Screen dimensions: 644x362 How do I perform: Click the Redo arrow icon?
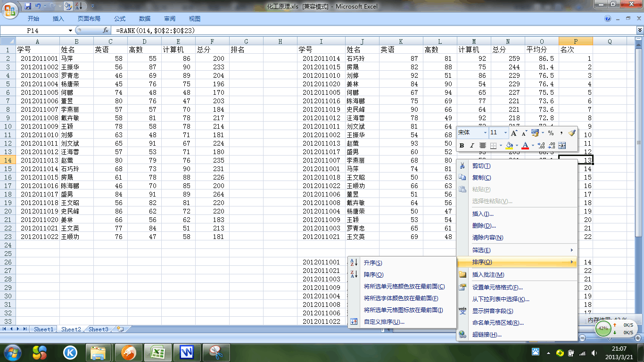point(53,6)
